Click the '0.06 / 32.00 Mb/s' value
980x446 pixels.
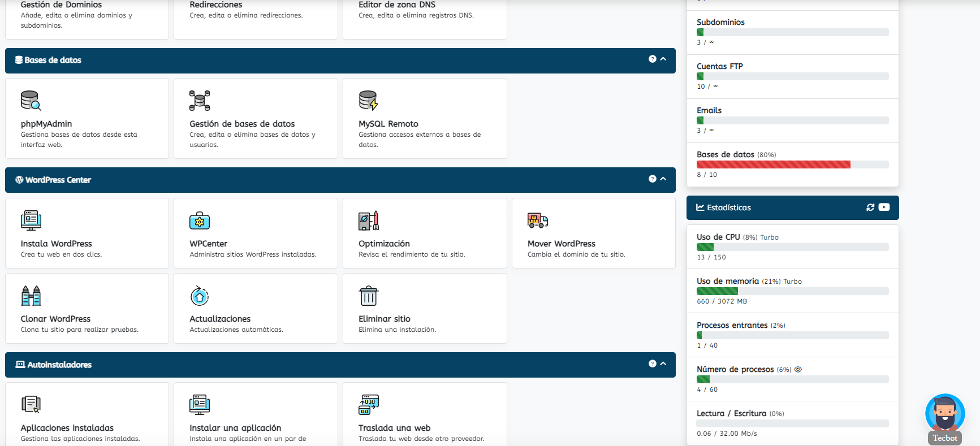click(727, 434)
